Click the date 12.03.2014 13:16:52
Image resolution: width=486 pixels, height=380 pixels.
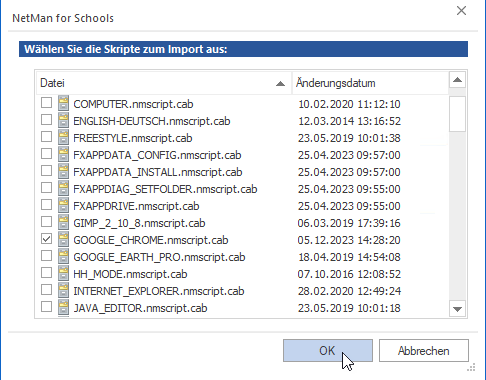[x=349, y=121]
